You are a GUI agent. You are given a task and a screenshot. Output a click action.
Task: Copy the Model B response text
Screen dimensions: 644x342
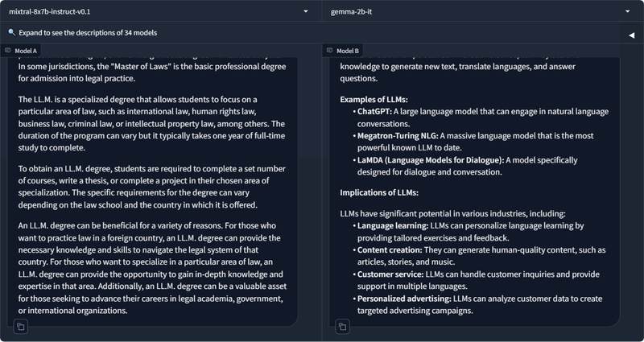coord(343,327)
